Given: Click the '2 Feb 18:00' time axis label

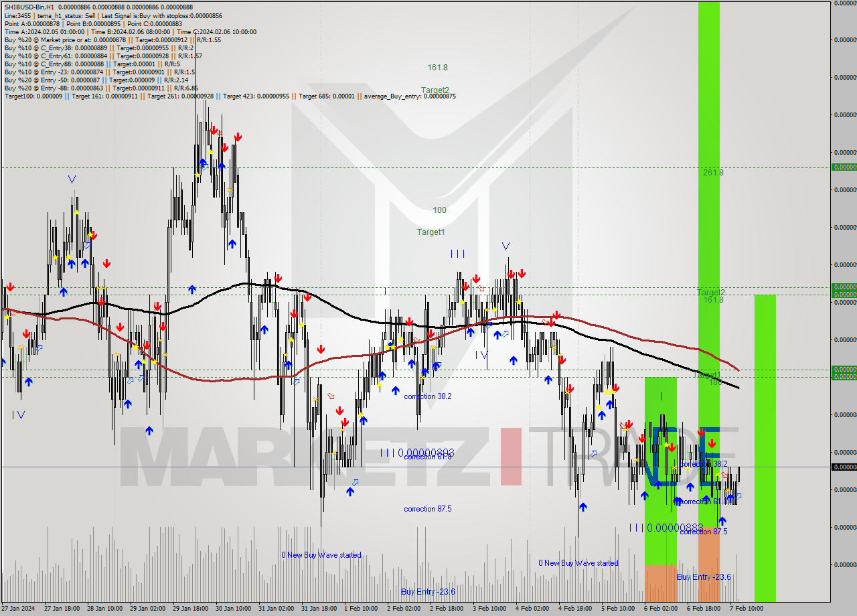Looking at the screenshot, I should [448, 609].
